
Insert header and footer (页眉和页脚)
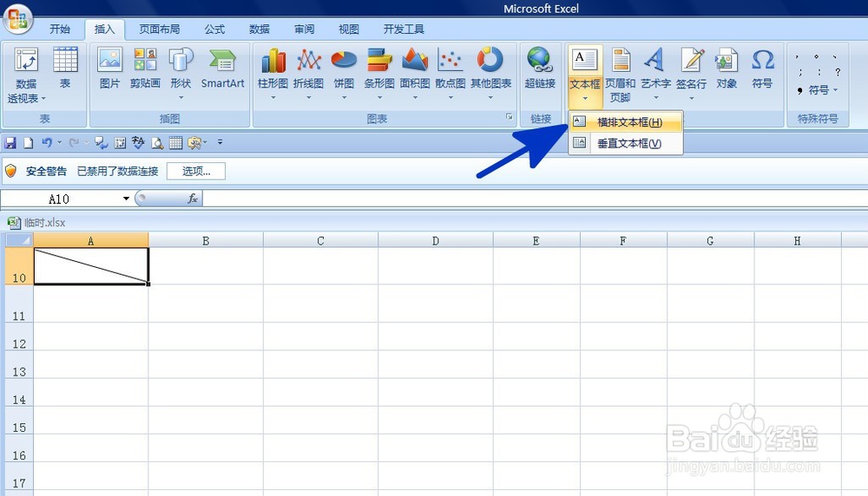click(620, 75)
